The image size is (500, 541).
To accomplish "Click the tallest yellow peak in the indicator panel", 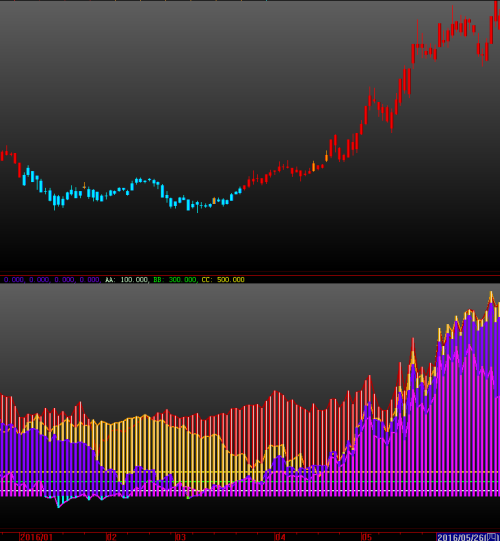I will 491,296.
